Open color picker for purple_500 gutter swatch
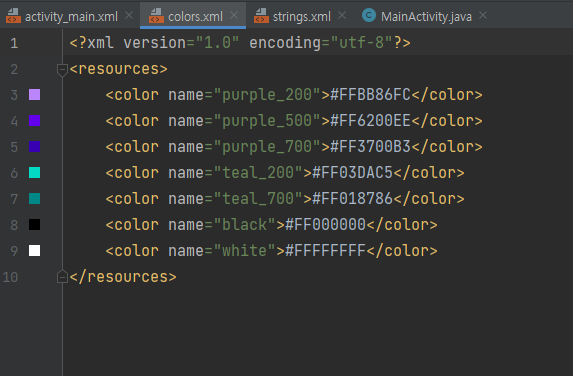Screen dimensions: 573x376 (x=34, y=121)
